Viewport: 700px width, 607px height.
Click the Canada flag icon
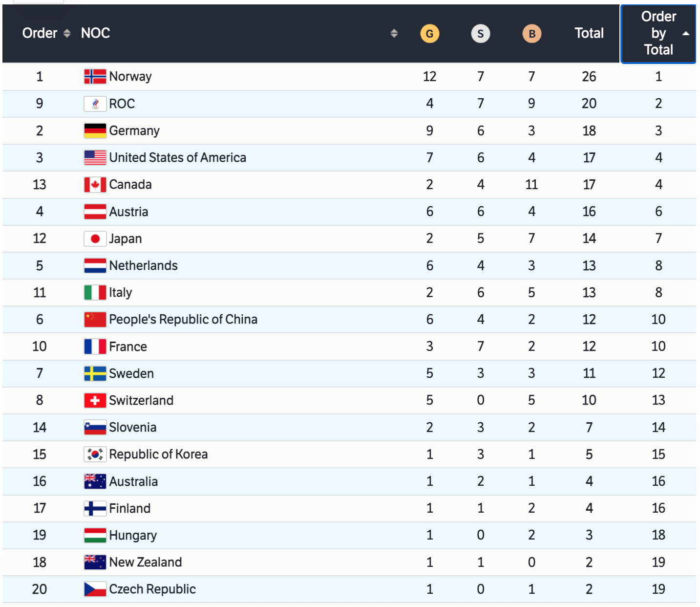pyautogui.click(x=95, y=185)
